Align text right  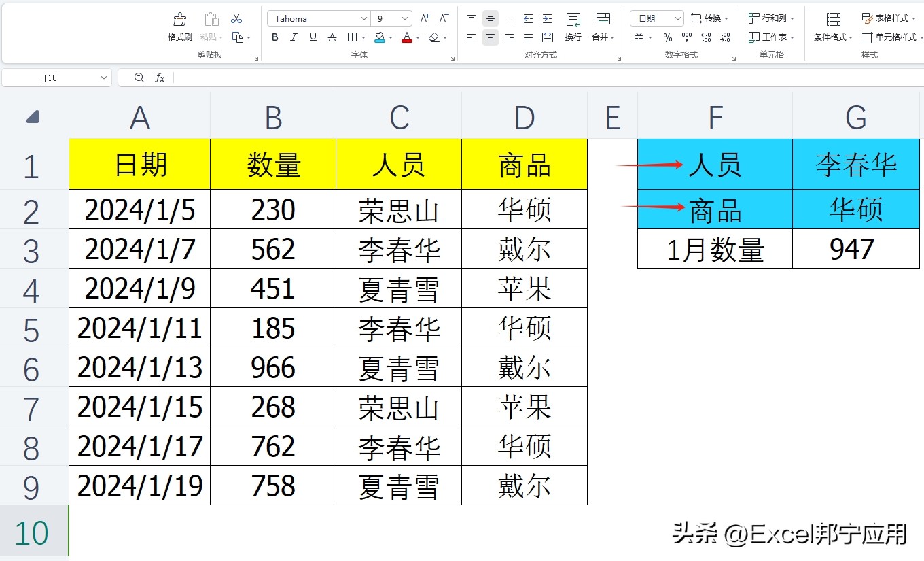click(509, 37)
